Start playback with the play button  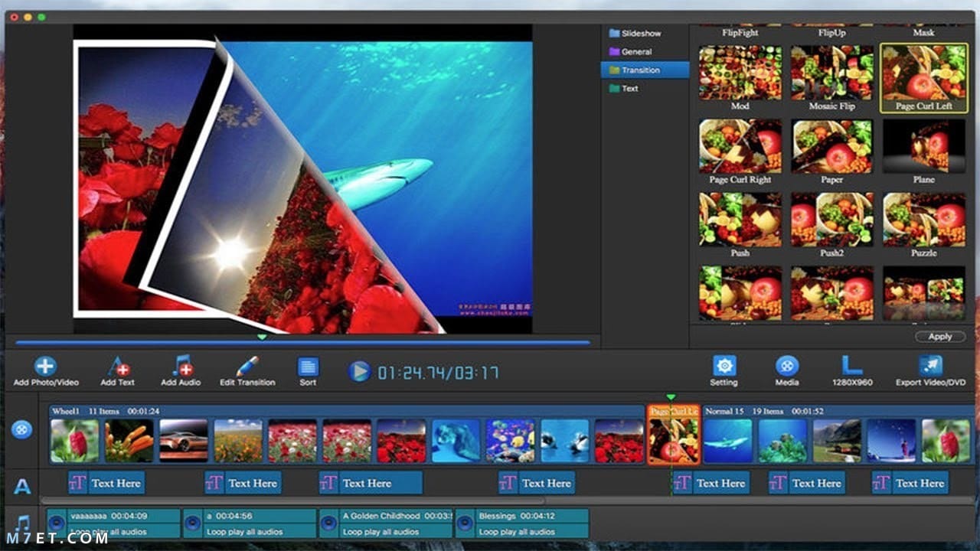pos(359,372)
